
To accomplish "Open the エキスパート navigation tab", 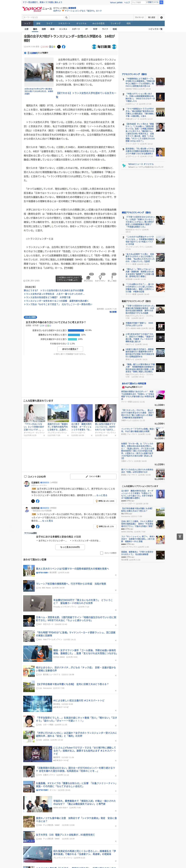I will [64, 24].
